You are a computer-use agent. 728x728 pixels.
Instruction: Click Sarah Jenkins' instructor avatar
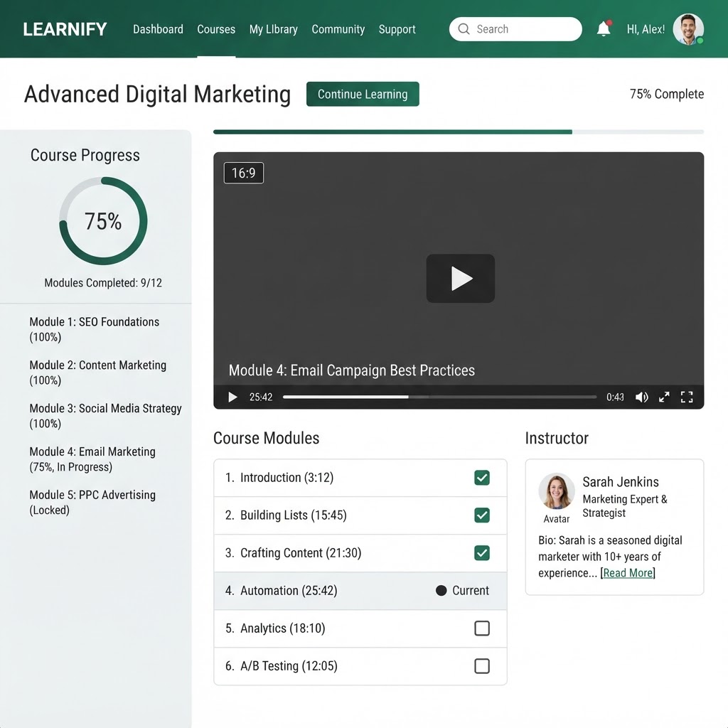(557, 491)
